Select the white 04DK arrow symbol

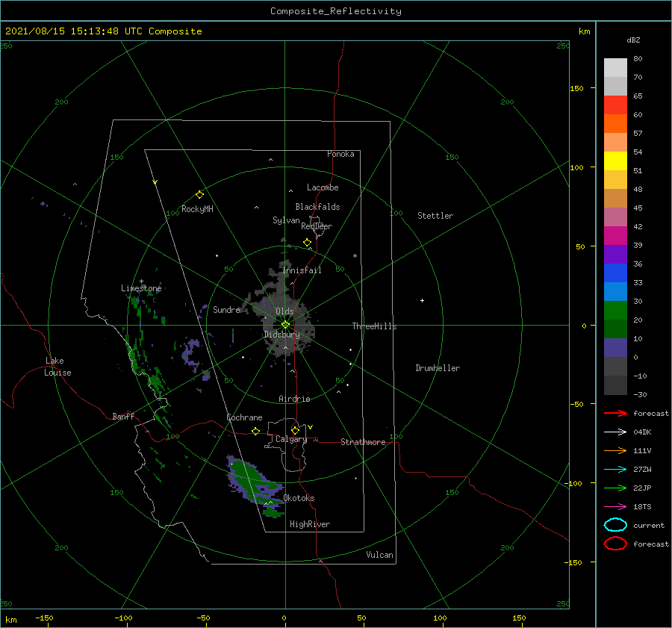(x=615, y=432)
